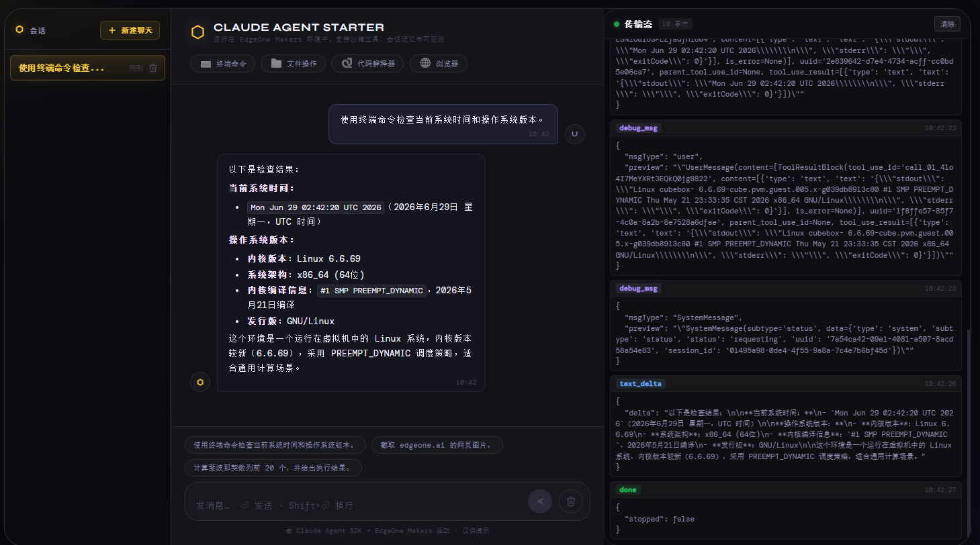
Task: Choose the suggestion 计算斐波那契数列前 20 个
Action: point(273,468)
